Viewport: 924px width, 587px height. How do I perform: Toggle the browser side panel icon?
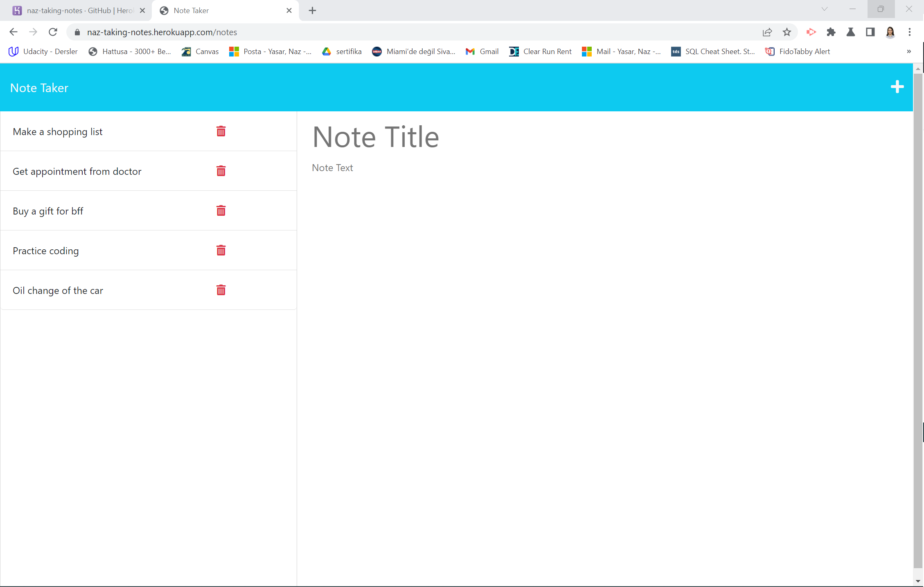pyautogui.click(x=870, y=32)
